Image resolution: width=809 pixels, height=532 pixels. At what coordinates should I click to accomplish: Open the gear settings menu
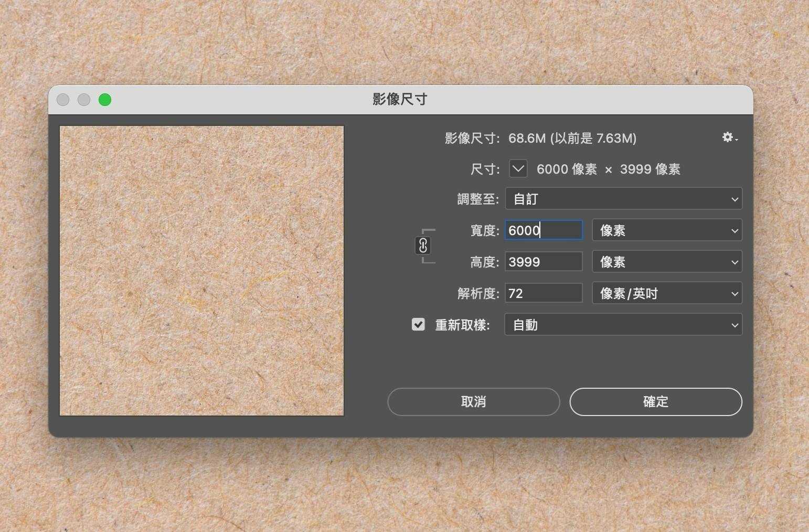(x=729, y=137)
